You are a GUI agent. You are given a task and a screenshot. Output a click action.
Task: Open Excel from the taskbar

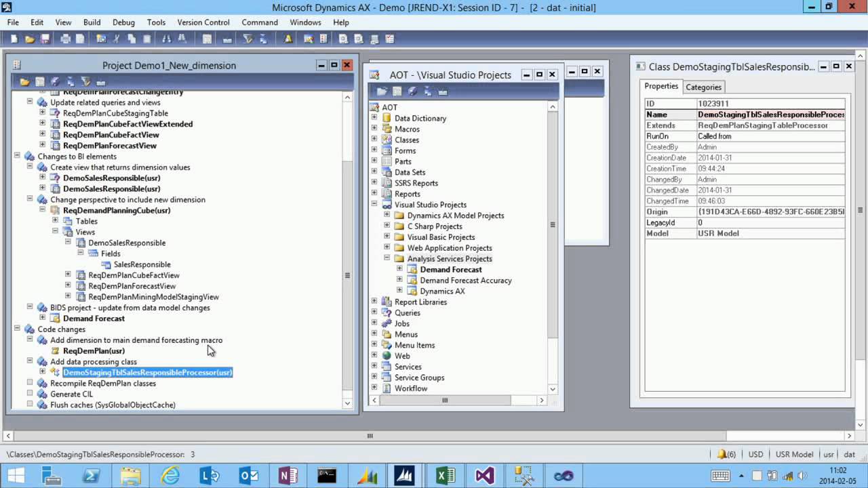(x=446, y=475)
